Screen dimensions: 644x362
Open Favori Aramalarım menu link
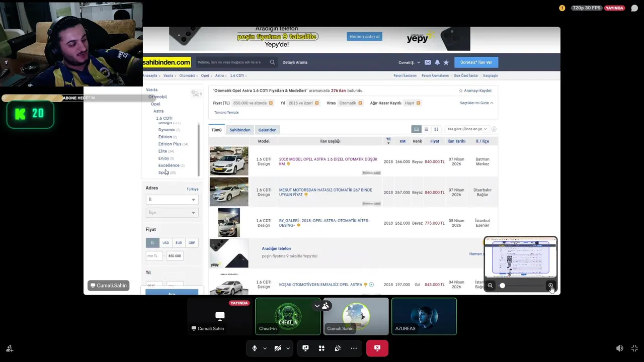[x=435, y=75]
